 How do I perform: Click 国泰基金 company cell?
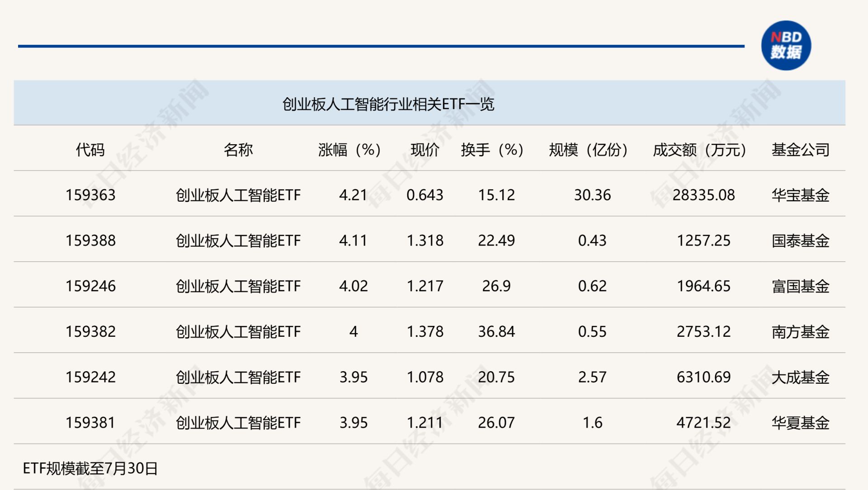tap(800, 240)
